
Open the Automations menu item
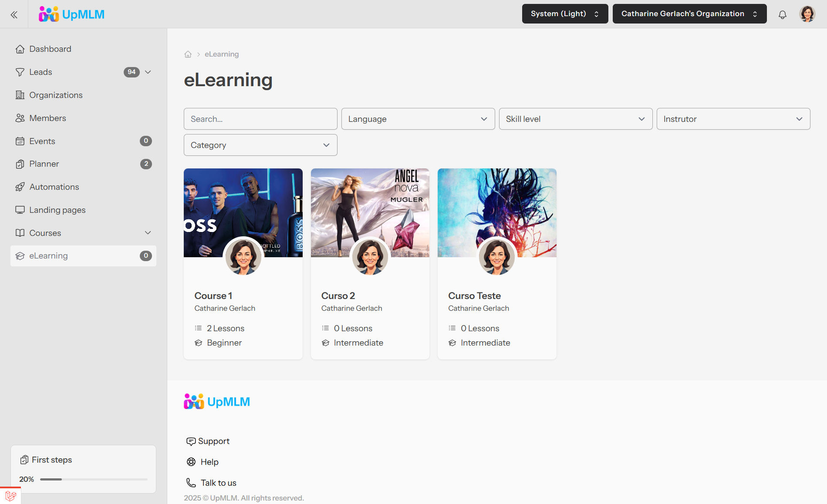point(54,187)
